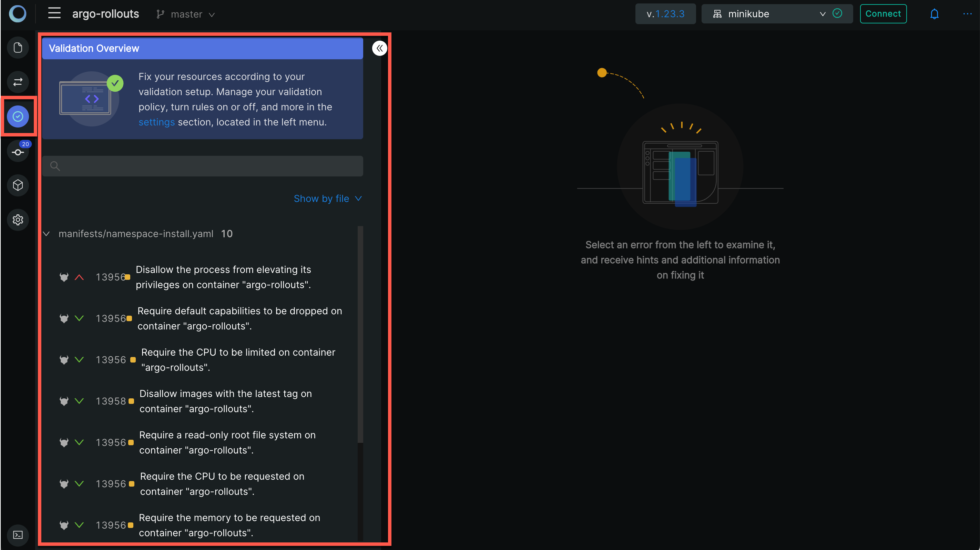Viewport: 980px width, 550px height.
Task: Click policy icon on "CPU to be requested" row
Action: [x=64, y=484]
